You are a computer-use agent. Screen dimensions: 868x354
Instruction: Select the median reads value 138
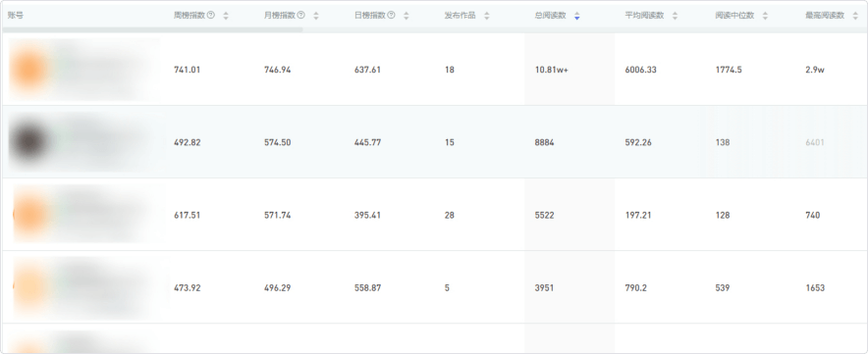tap(723, 142)
